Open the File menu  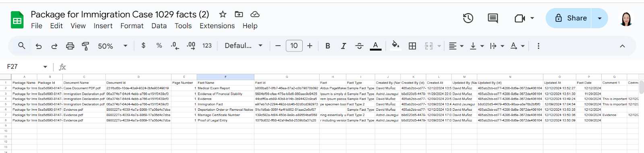[x=37, y=26]
